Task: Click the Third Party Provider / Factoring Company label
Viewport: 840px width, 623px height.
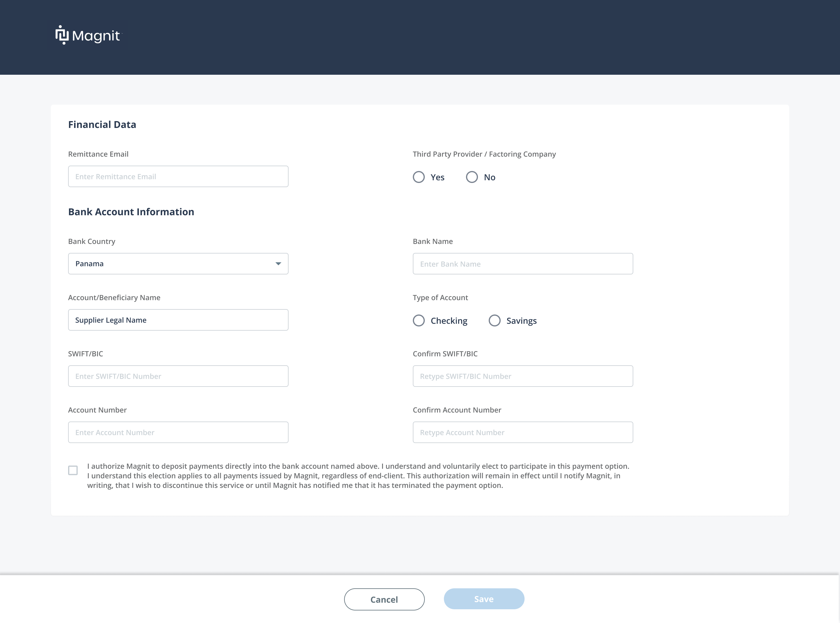Action: tap(484, 154)
